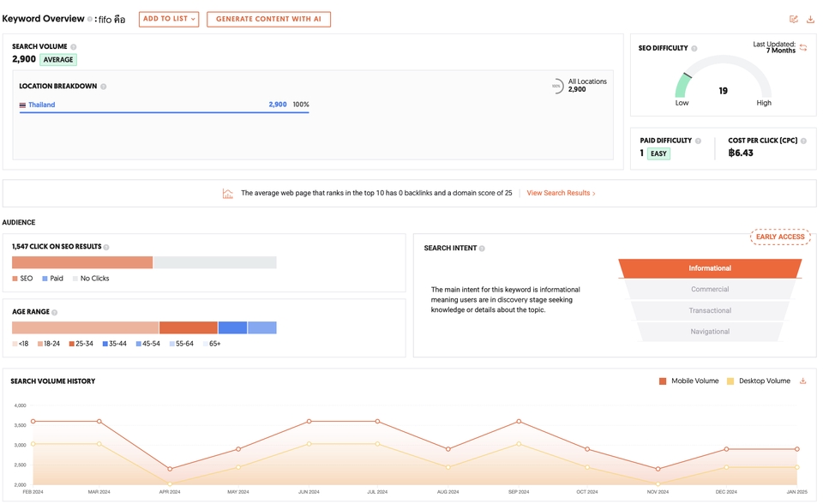The image size is (823, 504).
Task: Click the 100% circle beside All Locations
Action: point(556,86)
